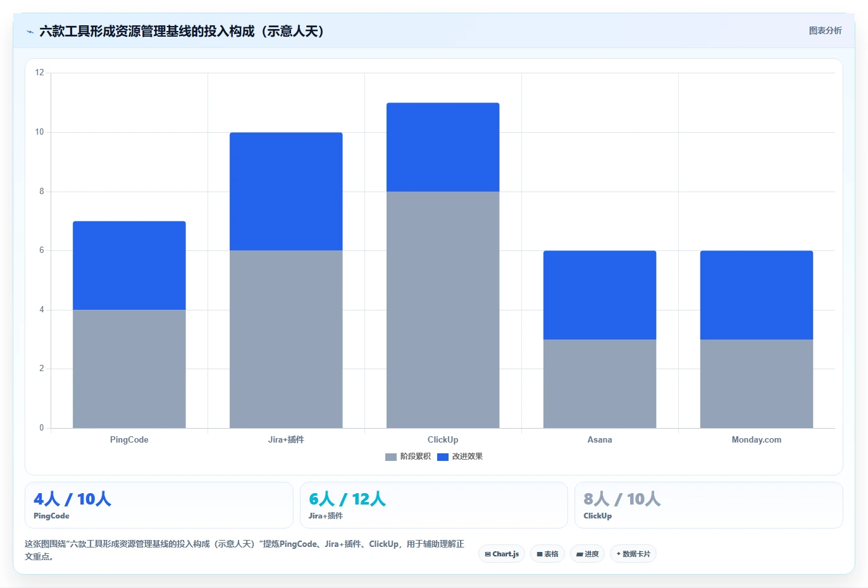
Task: Select PingCode gray bar segment
Action: (129, 369)
